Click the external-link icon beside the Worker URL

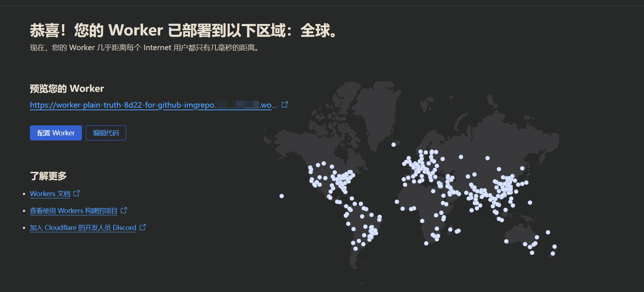coord(285,105)
